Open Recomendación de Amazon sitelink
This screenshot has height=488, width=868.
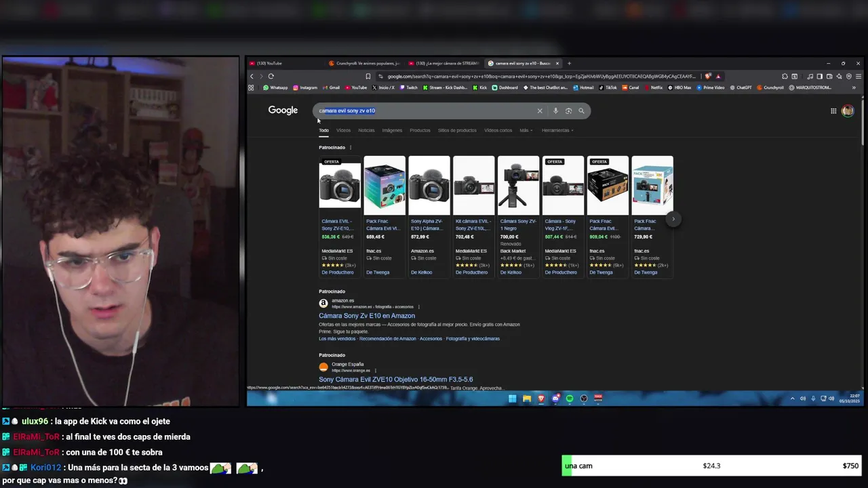tap(388, 338)
